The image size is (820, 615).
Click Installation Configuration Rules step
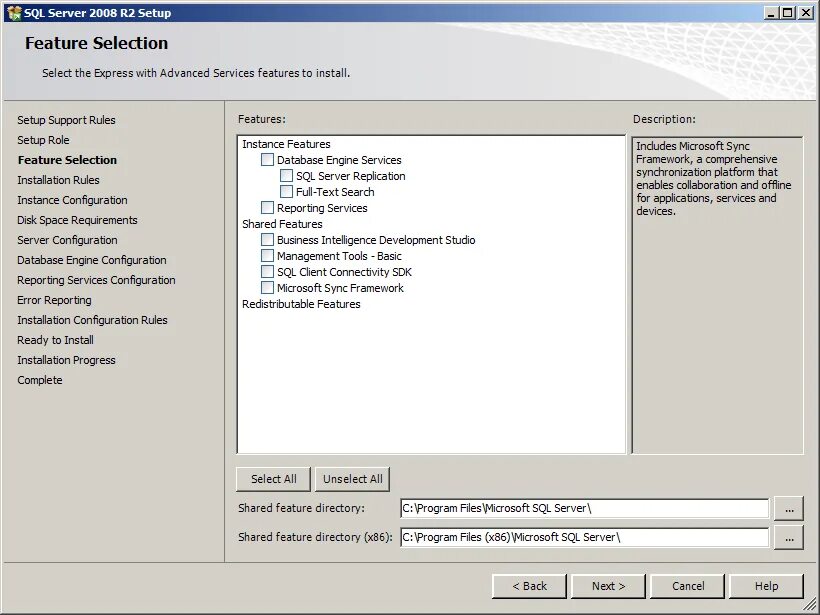(93, 320)
